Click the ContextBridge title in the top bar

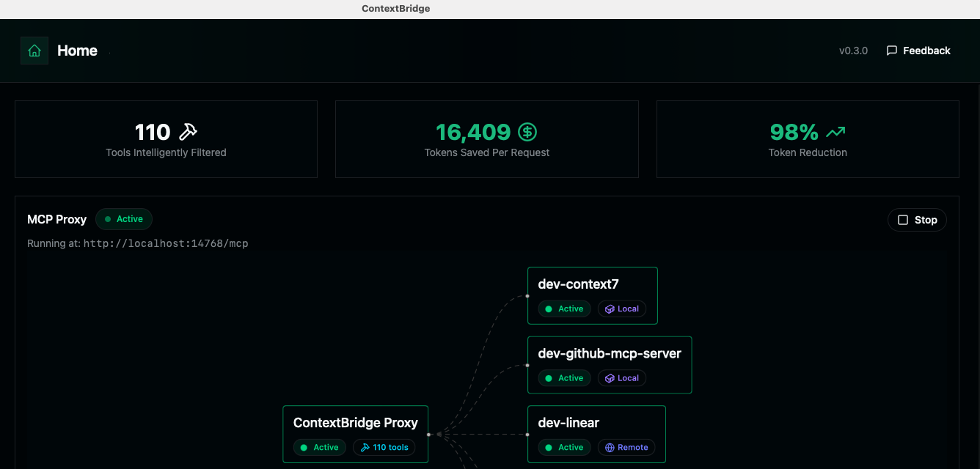tap(395, 8)
